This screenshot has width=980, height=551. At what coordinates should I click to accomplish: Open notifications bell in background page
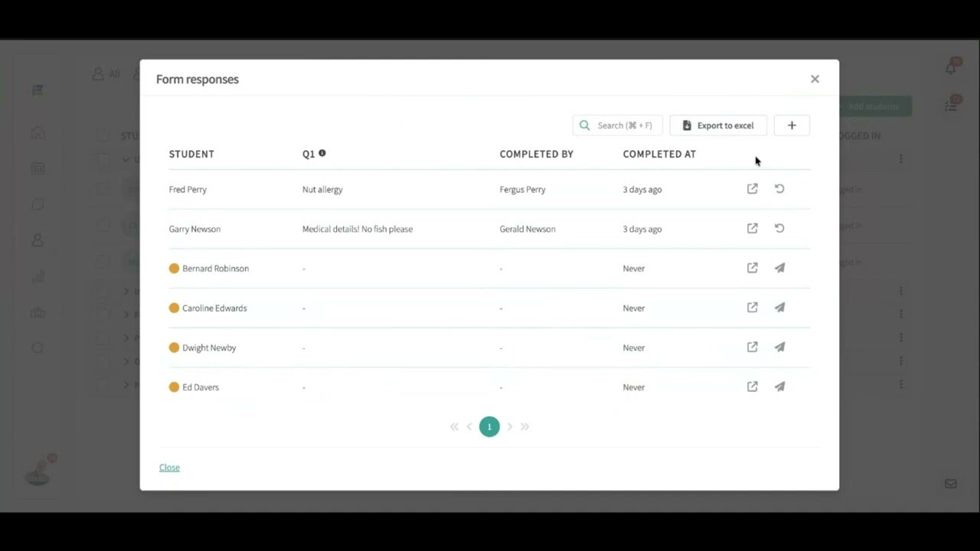951,67
